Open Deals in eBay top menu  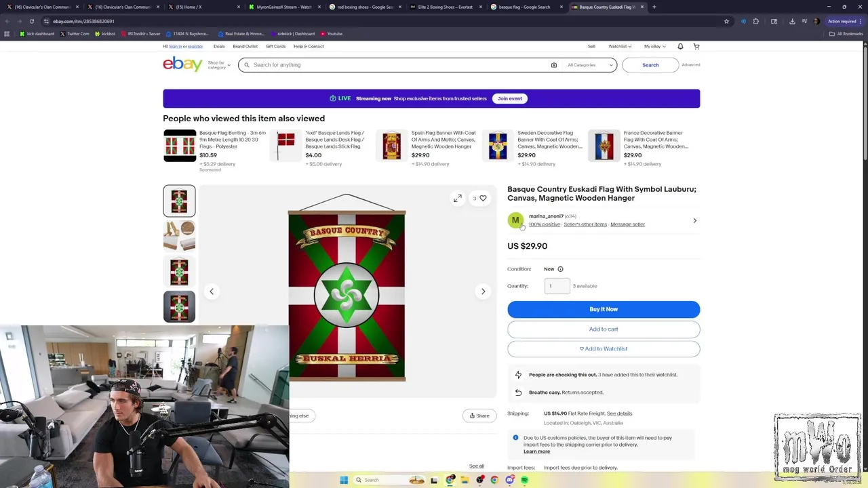click(219, 46)
